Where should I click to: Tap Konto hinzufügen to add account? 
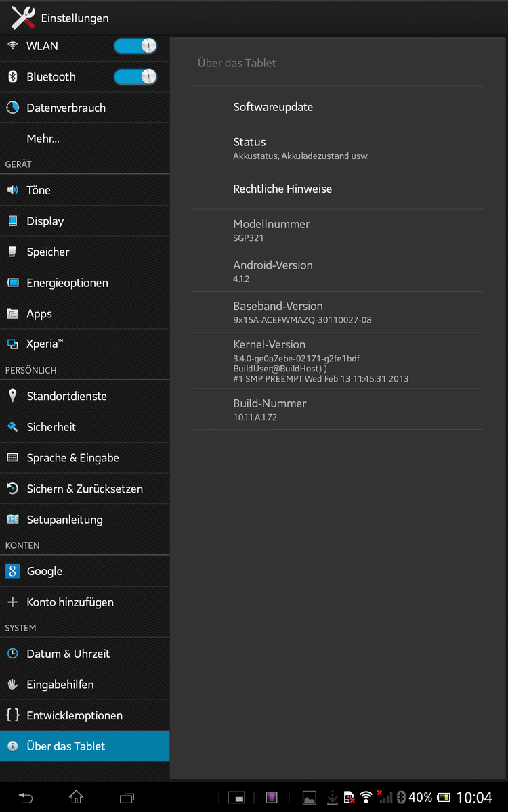(70, 602)
